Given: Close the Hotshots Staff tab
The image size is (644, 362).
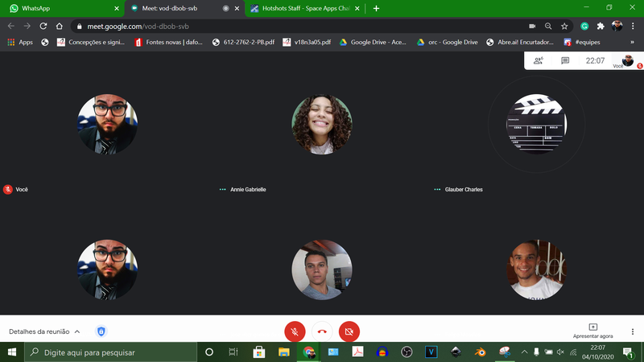Looking at the screenshot, I should pyautogui.click(x=357, y=8).
